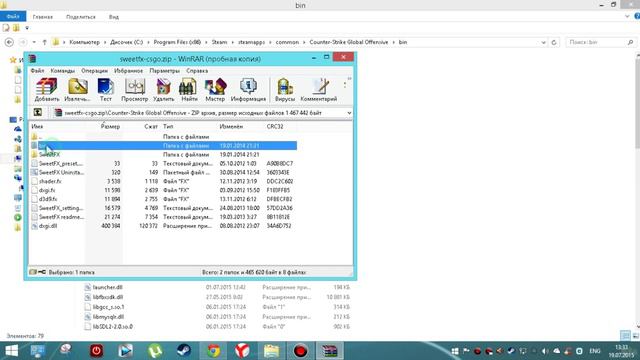
Task: Click the Вирусы (Virus scan) toolbar icon
Action: click(284, 90)
